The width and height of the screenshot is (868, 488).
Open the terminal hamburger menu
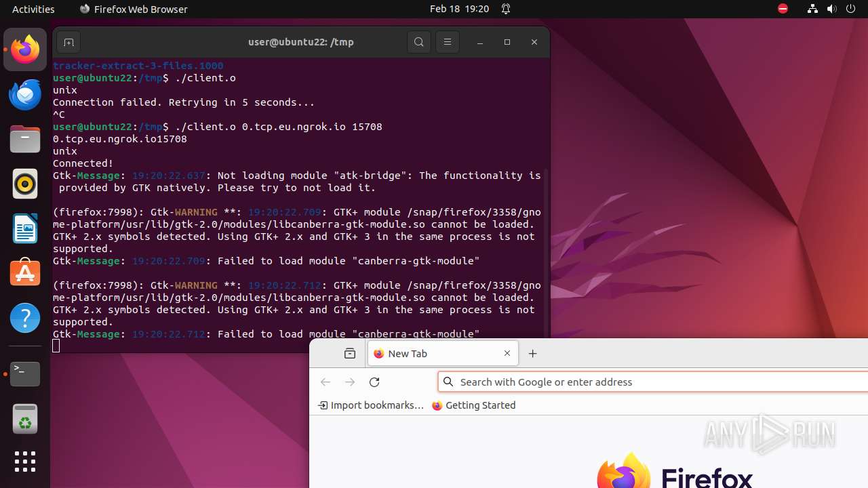[x=447, y=42]
